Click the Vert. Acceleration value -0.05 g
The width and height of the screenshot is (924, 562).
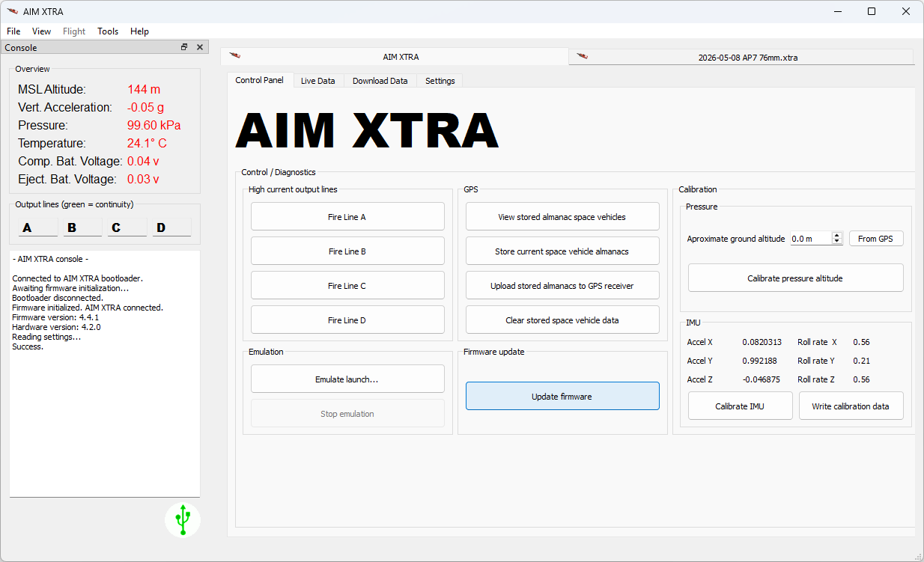145,108
